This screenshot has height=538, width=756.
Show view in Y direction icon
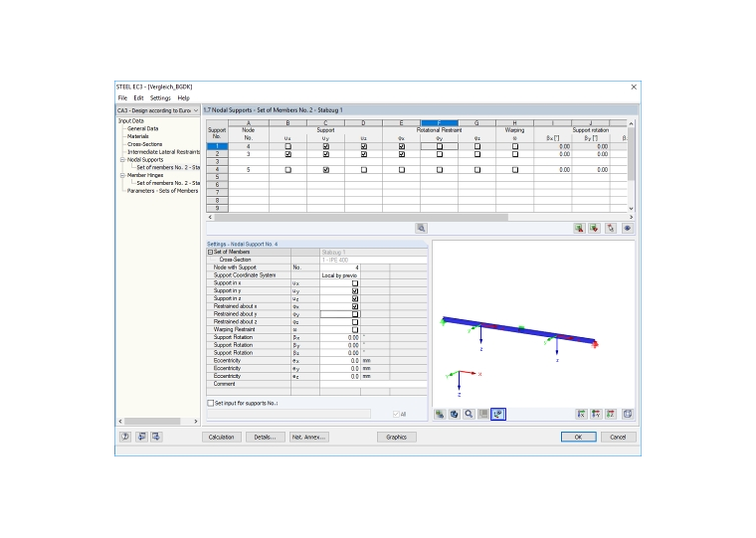596,414
